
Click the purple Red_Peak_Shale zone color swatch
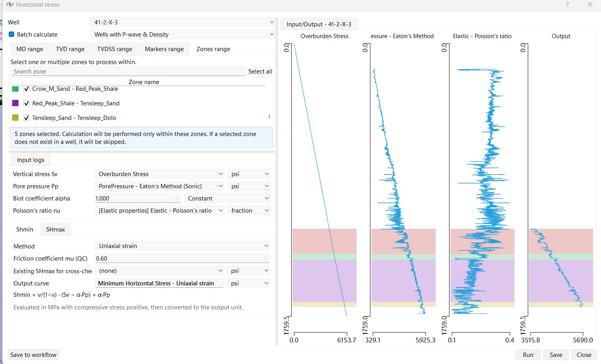click(x=15, y=103)
